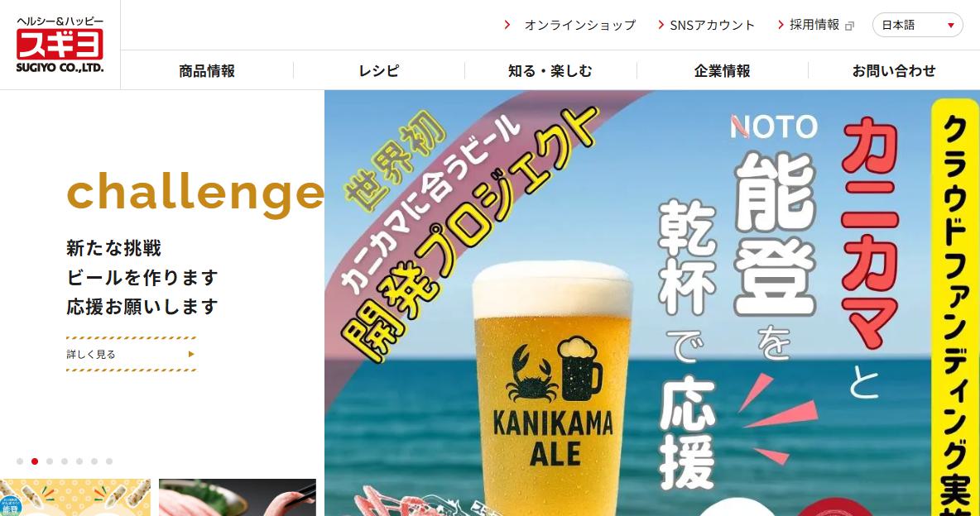Open the 知る・楽しむ menu item

(x=550, y=70)
